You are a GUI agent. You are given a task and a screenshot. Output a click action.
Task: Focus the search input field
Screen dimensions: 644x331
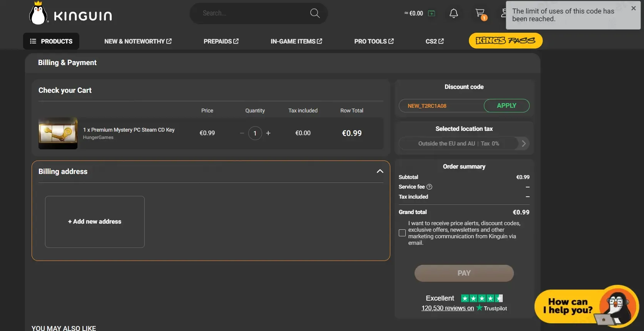(254, 13)
